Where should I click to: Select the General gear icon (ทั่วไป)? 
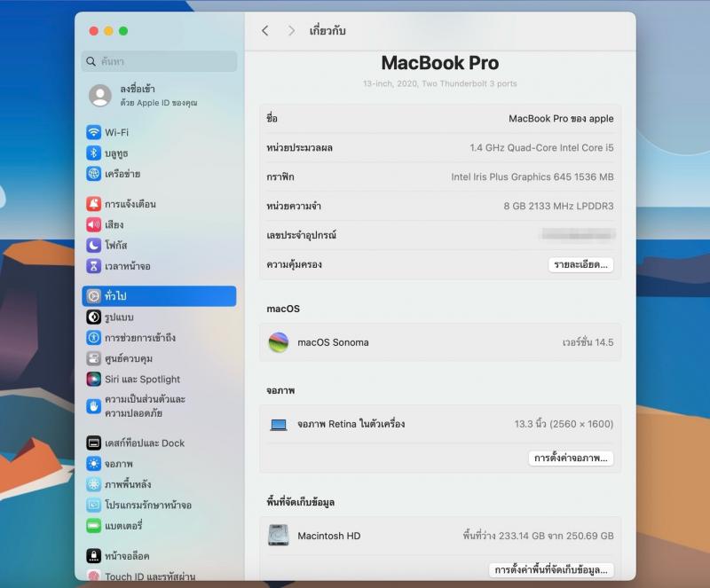(94, 296)
